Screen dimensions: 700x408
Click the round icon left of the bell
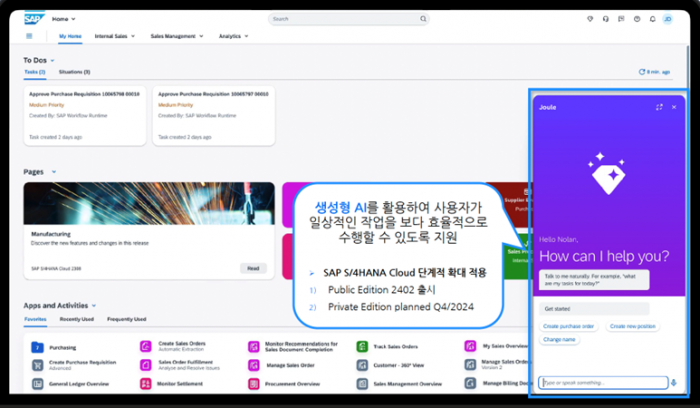click(x=637, y=19)
